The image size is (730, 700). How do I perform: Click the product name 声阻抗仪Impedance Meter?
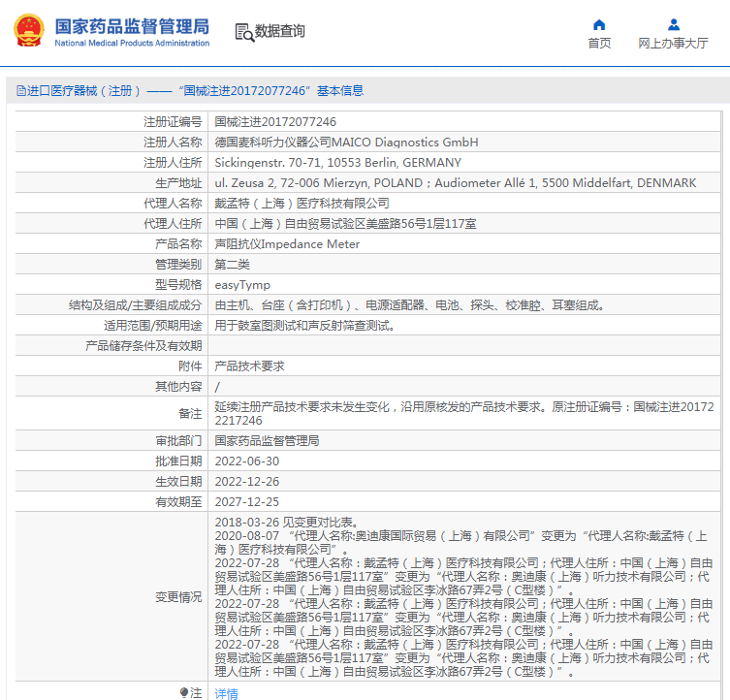tap(287, 244)
